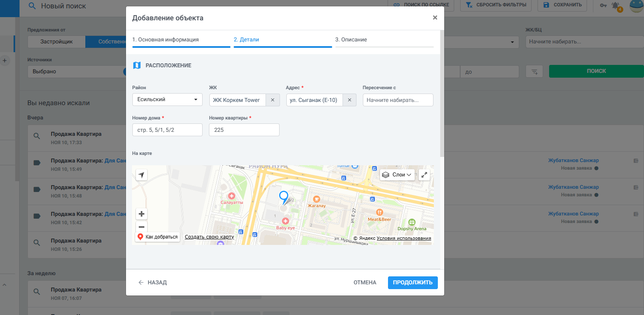Expand the Слои map layers dropdown
This screenshot has height=315, width=644.
pos(397,175)
